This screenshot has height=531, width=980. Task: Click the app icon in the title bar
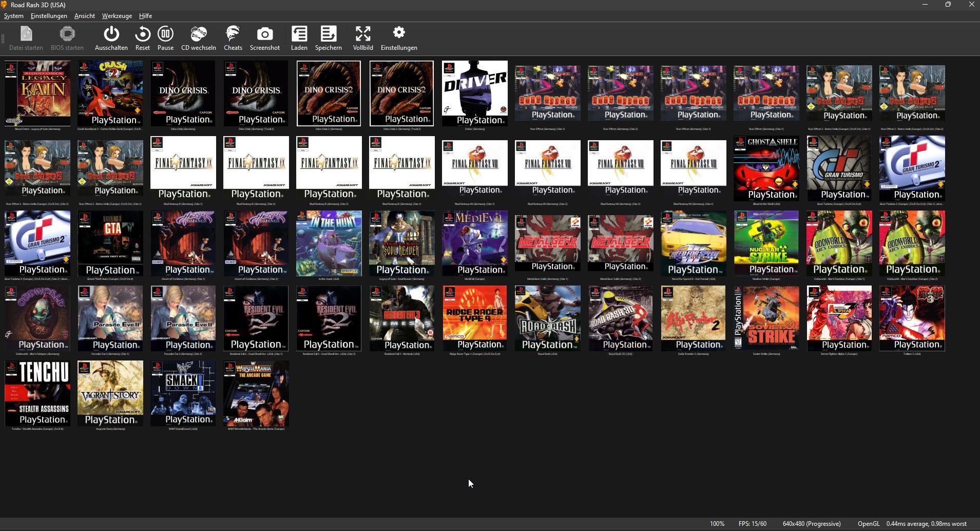(4, 5)
